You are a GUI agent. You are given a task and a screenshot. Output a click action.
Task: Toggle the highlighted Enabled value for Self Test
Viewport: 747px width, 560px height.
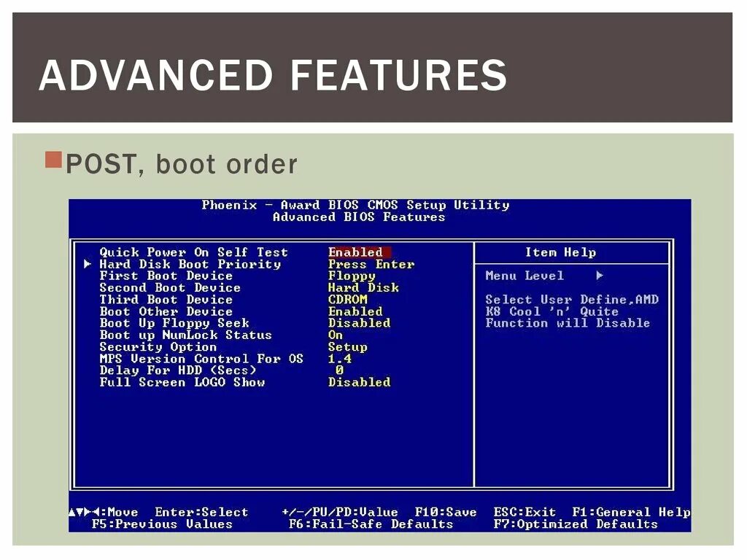coord(359,252)
